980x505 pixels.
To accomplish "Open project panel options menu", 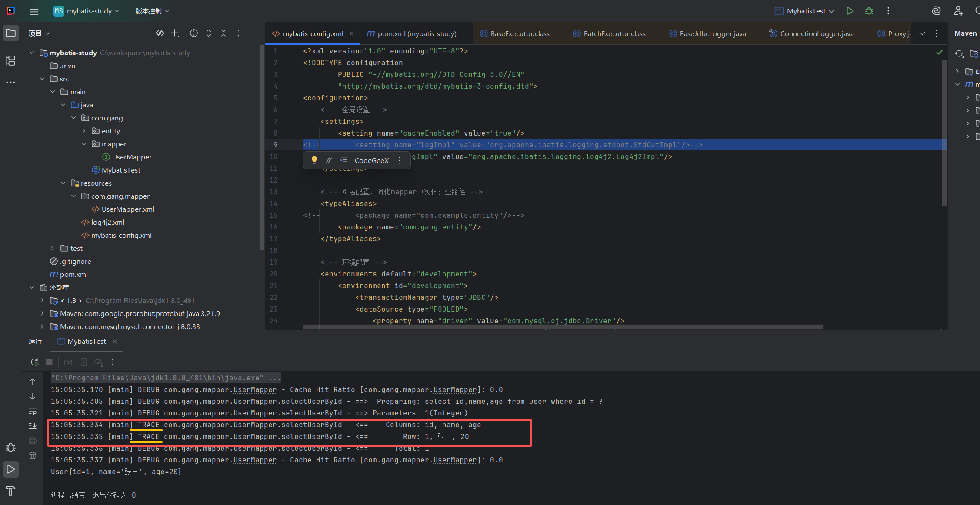I will point(238,33).
